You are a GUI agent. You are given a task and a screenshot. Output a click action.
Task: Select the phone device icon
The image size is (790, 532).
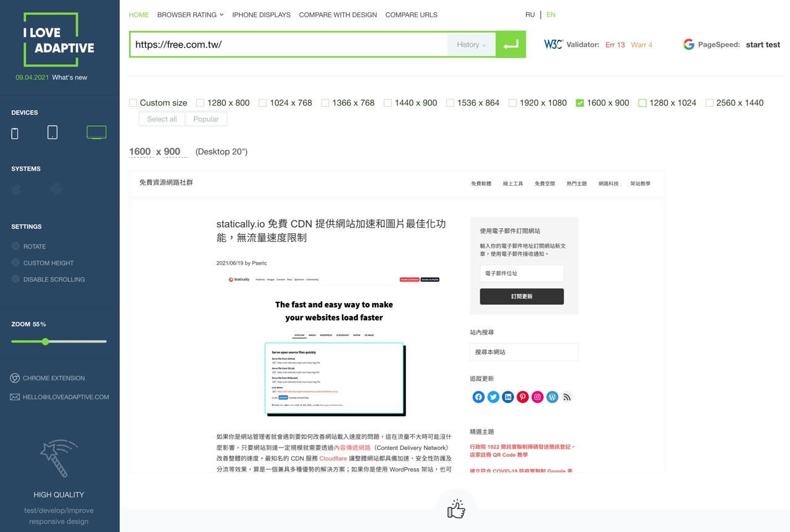(x=15, y=133)
